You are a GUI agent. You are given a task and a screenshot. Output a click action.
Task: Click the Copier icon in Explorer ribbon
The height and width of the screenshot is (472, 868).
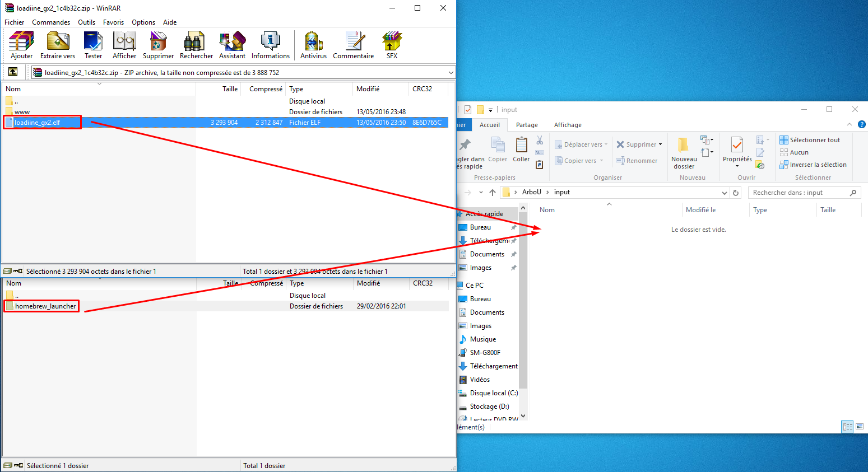click(498, 145)
